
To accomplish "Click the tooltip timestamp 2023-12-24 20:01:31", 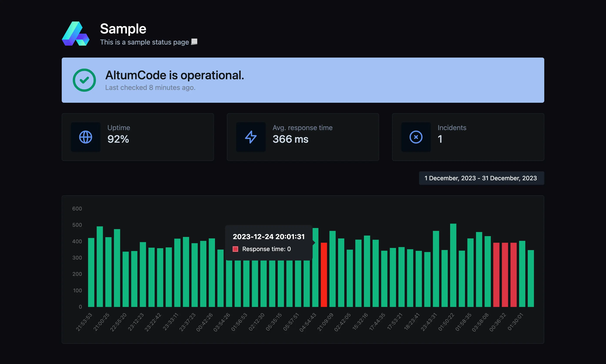I will coord(269,237).
